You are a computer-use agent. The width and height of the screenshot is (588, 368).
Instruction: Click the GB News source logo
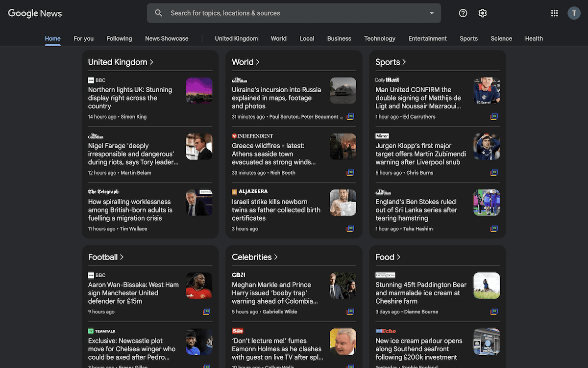[x=238, y=275]
